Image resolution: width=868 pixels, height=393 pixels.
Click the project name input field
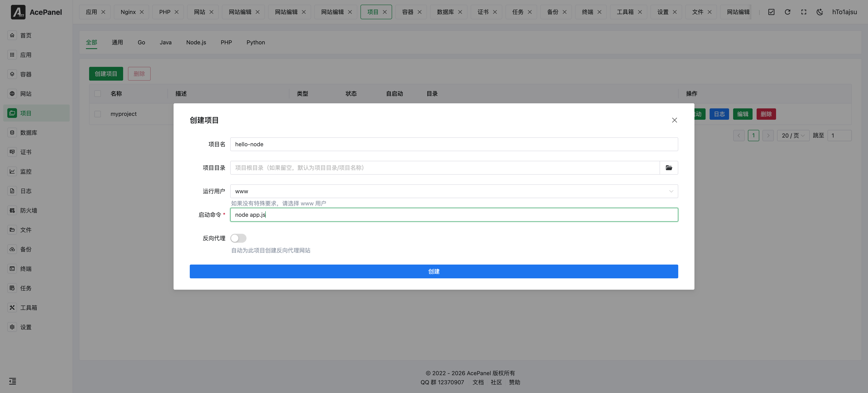pos(454,144)
